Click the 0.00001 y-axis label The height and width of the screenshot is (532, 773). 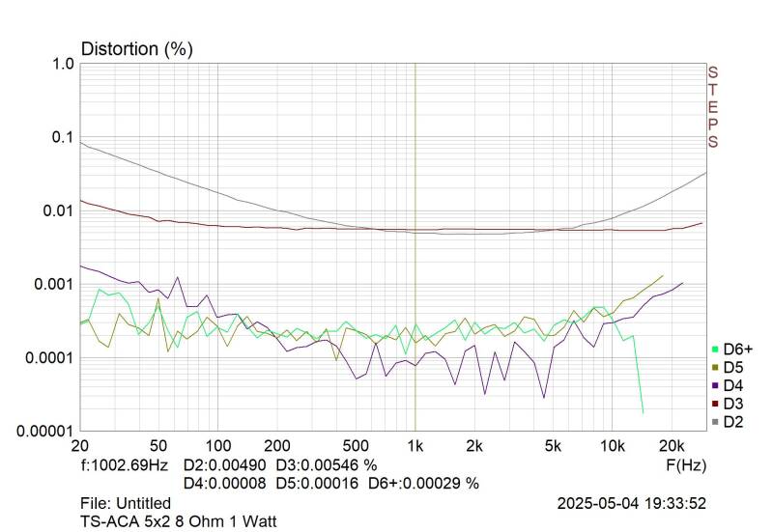45,432
